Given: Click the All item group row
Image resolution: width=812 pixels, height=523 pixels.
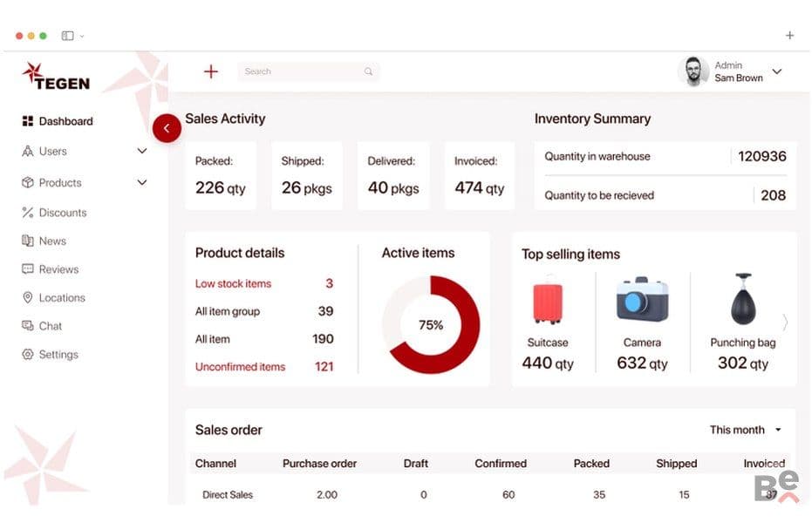Looking at the screenshot, I should click(x=264, y=311).
